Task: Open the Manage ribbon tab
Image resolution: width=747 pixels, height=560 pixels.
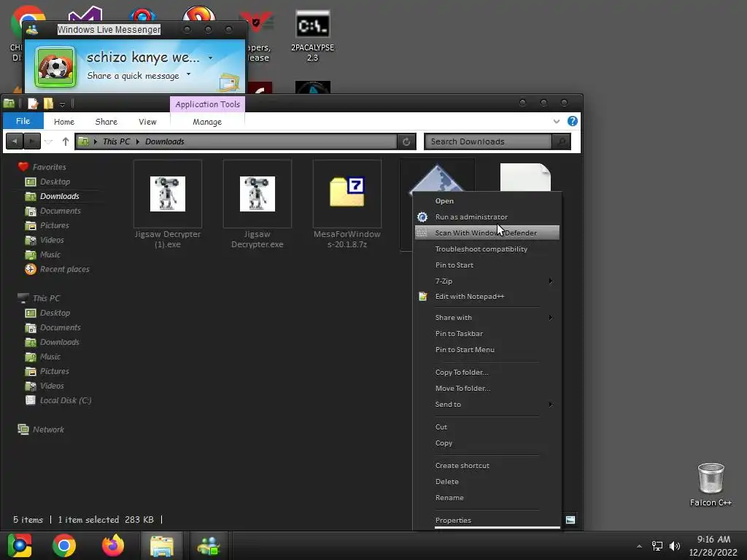Action: pos(207,122)
